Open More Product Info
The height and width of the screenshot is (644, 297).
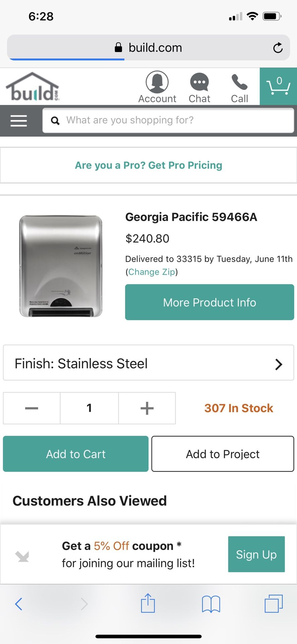tap(210, 302)
